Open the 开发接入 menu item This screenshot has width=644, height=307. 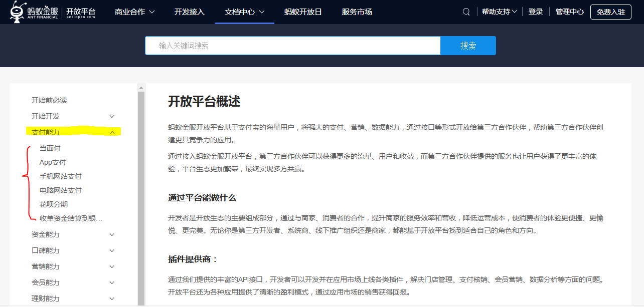190,12
